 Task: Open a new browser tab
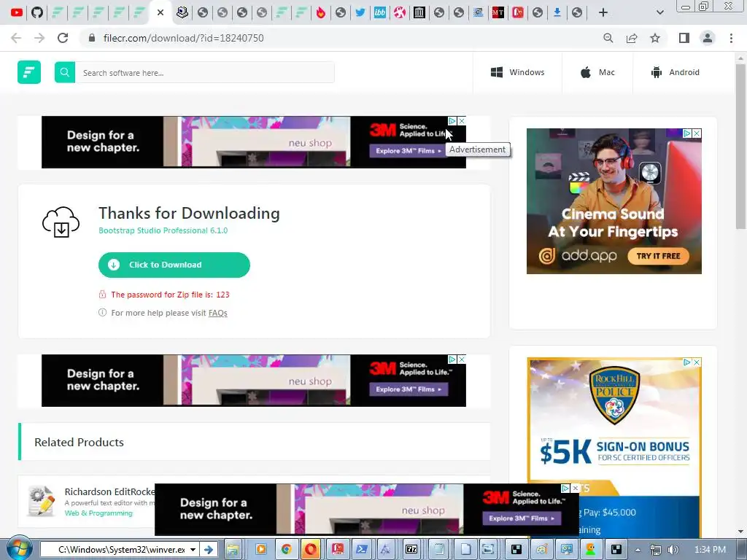[x=603, y=12]
